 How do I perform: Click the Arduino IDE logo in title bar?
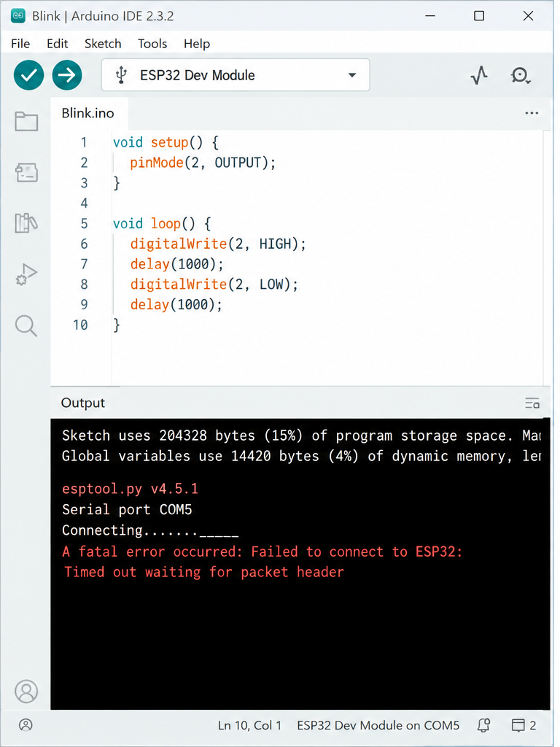18,16
